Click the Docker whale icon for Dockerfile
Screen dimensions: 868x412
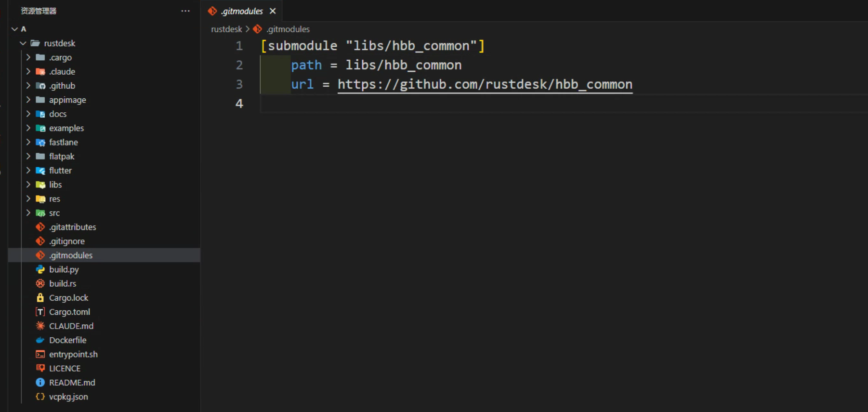click(40, 340)
